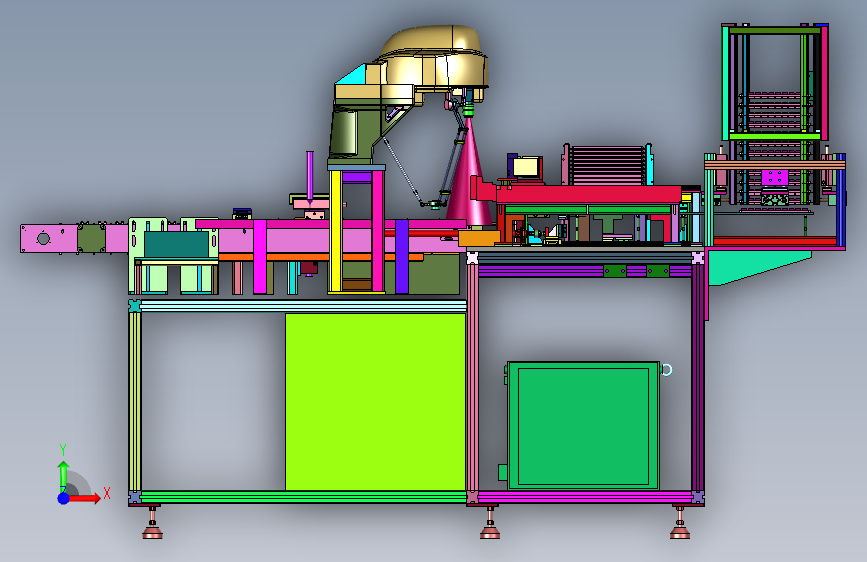Click the green Y axis arrow of the triad
Image resolution: width=867 pixels, height=562 pixels.
pos(63,476)
